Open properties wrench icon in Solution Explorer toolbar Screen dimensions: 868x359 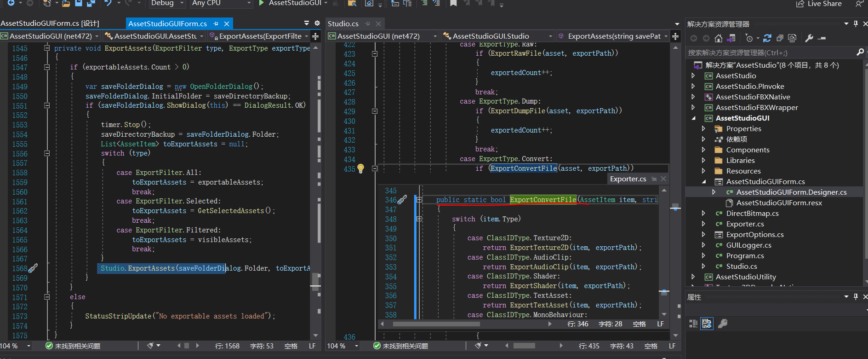pos(809,38)
